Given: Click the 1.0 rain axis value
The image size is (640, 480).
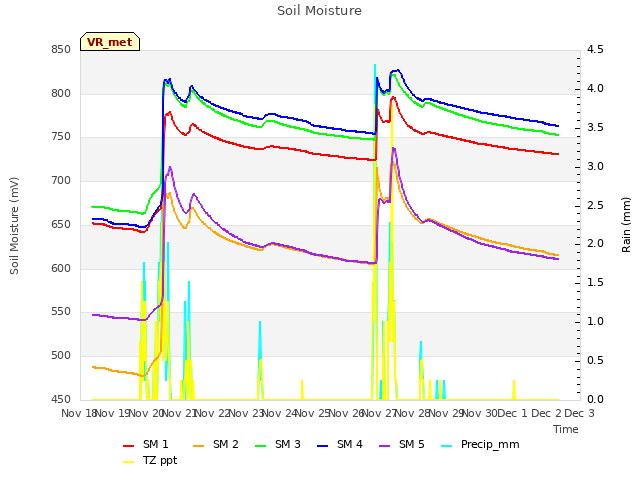Looking at the screenshot, I should click(x=595, y=322).
